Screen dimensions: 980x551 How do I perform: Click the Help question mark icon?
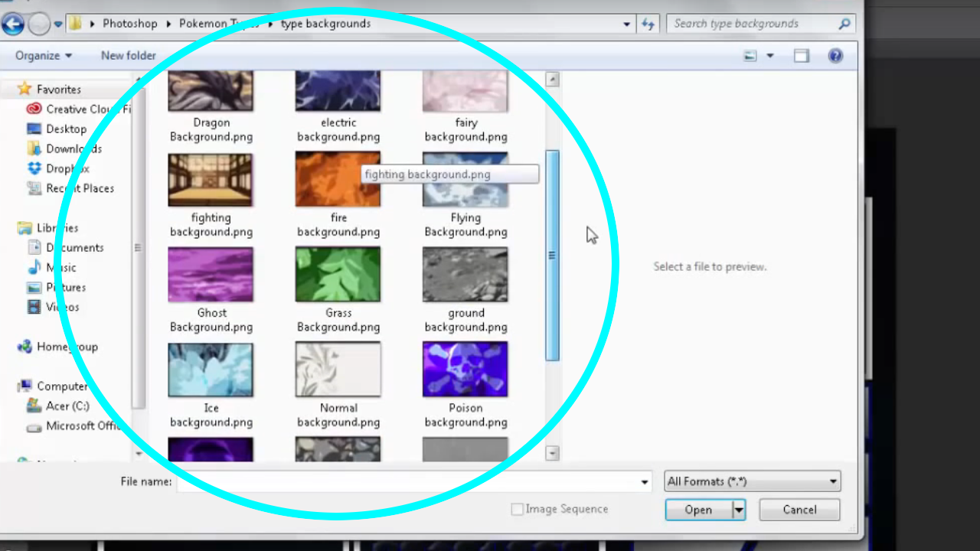(x=835, y=56)
